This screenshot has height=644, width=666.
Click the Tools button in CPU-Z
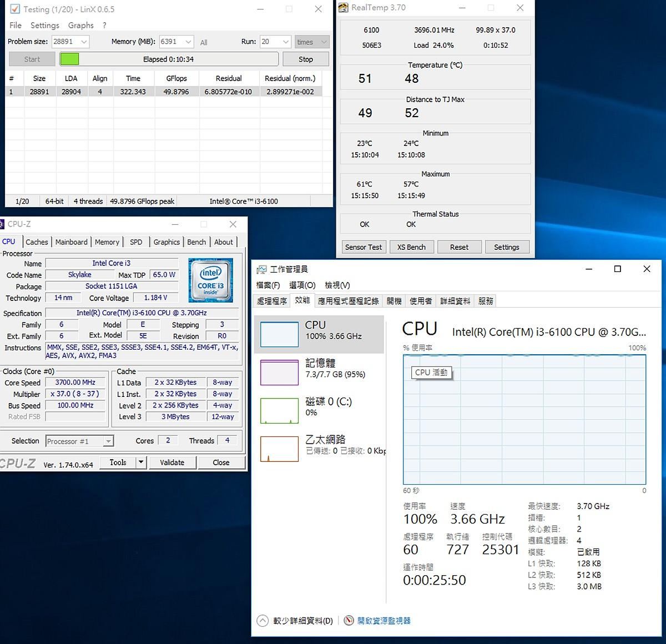click(118, 462)
